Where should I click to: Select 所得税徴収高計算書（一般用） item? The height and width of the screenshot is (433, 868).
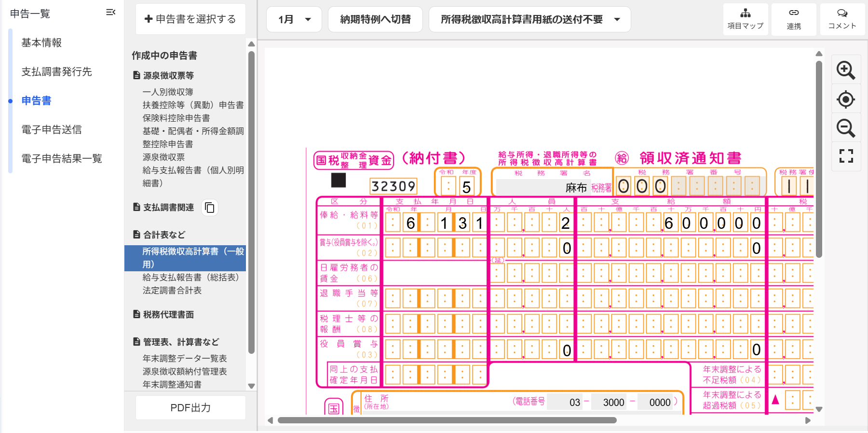(185, 258)
